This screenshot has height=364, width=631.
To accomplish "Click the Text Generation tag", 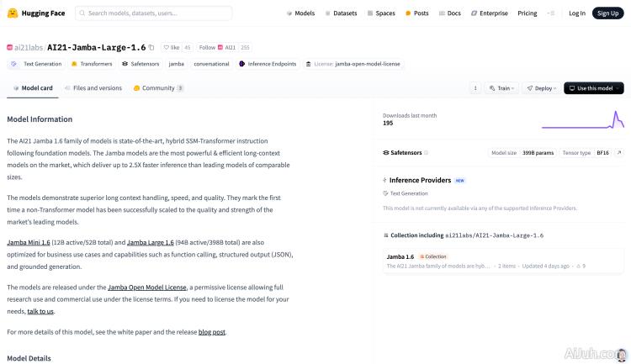I will pos(37,64).
